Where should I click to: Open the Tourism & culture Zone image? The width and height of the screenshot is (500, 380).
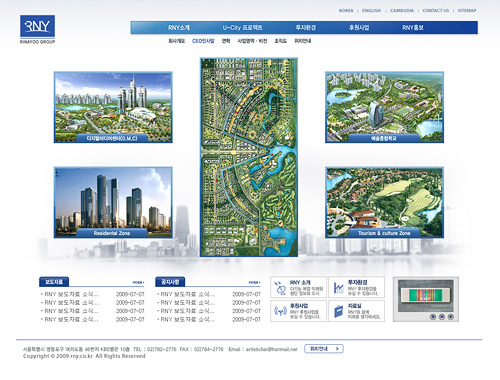(x=384, y=203)
